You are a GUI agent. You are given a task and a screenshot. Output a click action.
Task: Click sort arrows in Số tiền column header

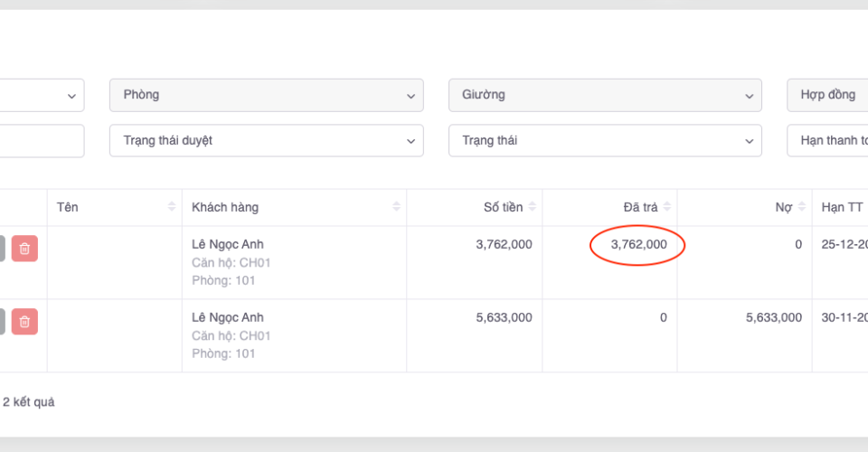[x=533, y=207]
